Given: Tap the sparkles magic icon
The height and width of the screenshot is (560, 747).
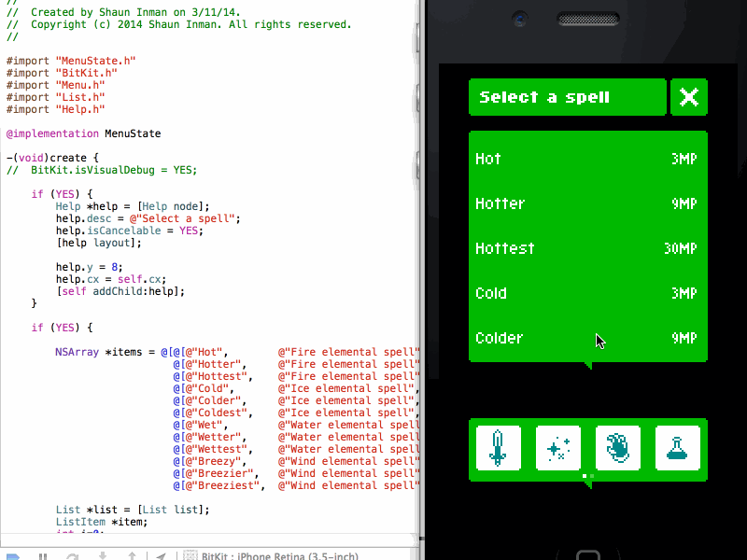Looking at the screenshot, I should tap(558, 448).
